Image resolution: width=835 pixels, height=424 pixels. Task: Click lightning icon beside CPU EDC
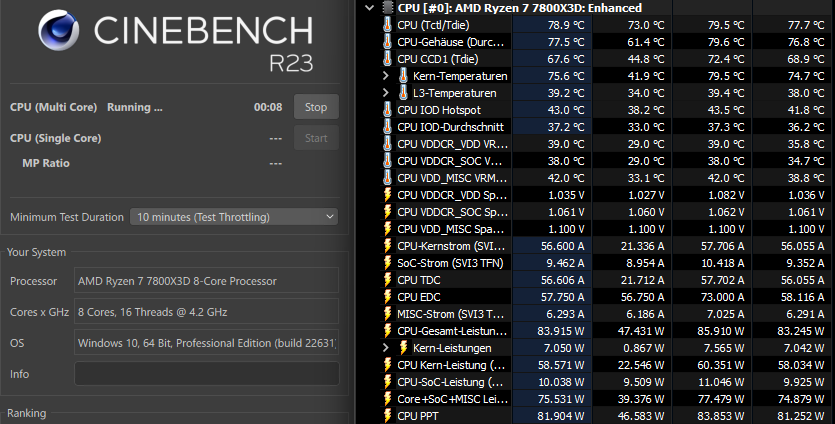(388, 297)
